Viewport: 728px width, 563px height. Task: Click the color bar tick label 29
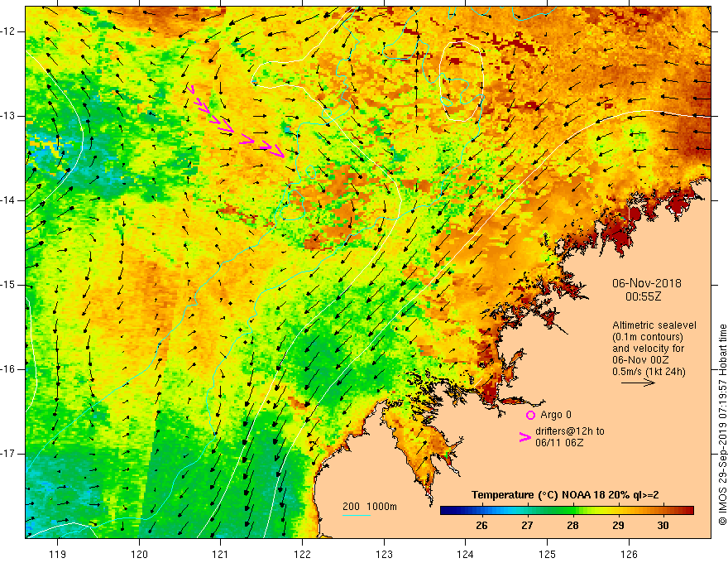click(617, 526)
